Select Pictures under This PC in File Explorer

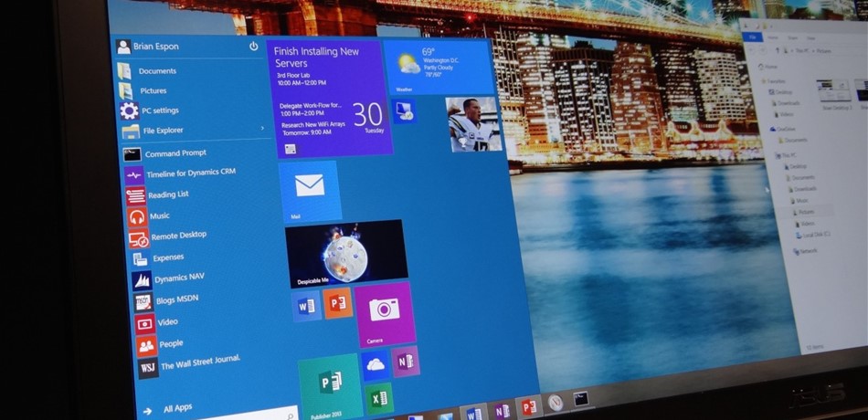coord(803,212)
